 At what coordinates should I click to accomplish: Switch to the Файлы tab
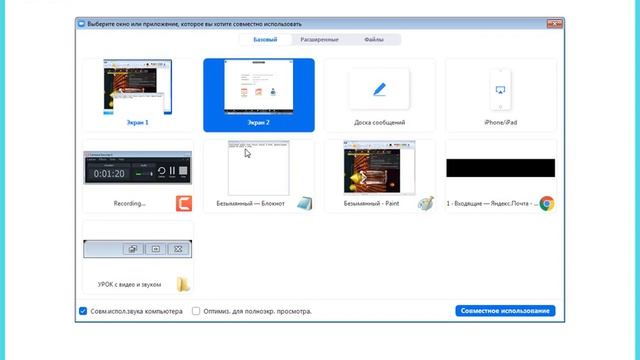click(373, 40)
